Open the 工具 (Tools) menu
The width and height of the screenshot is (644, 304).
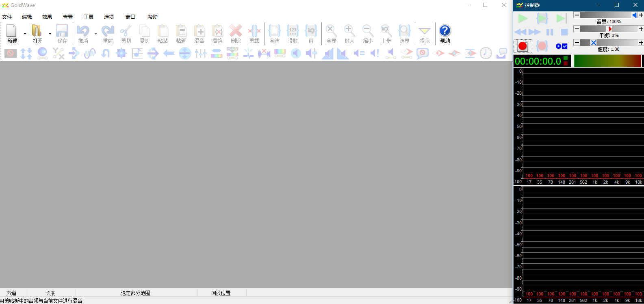coord(89,17)
